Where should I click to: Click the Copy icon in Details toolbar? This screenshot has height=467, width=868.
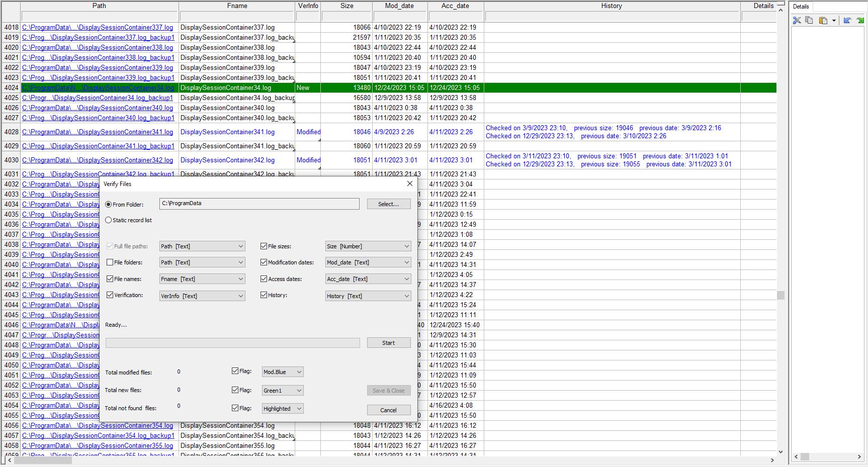809,20
